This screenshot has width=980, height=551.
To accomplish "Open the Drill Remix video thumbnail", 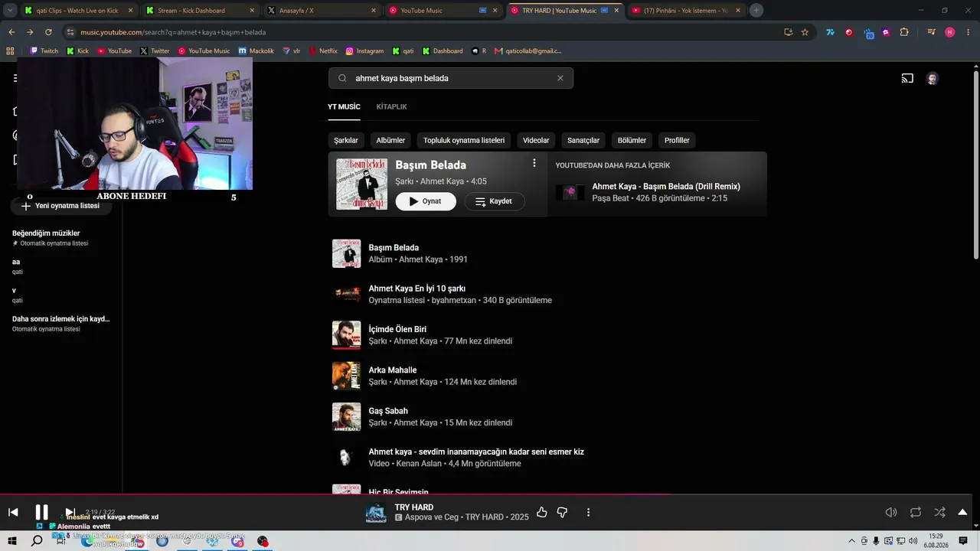I will click(570, 192).
